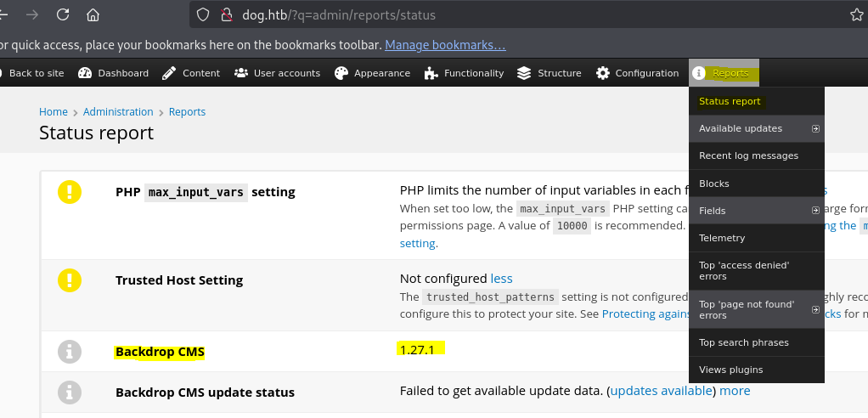The image size is (868, 418).
Task: Reload the page with the refresh icon
Action: tap(63, 14)
